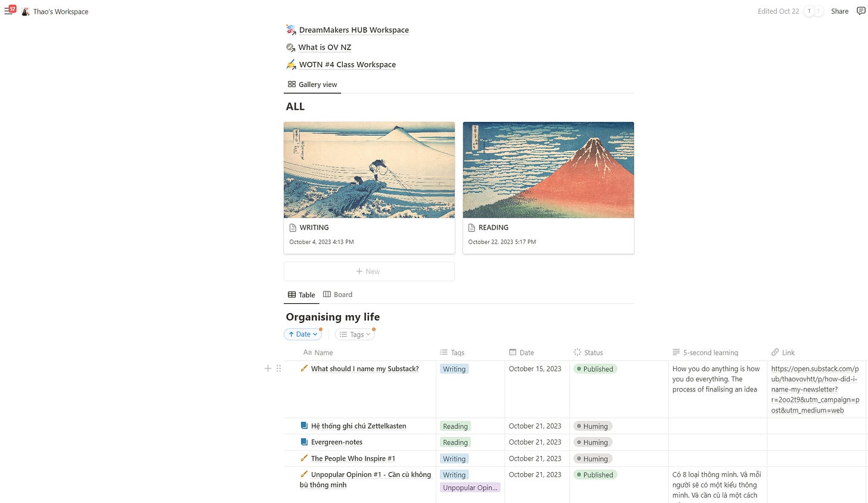Add a new gallery card with New
Viewport: 868px width, 503px height.
(x=369, y=271)
